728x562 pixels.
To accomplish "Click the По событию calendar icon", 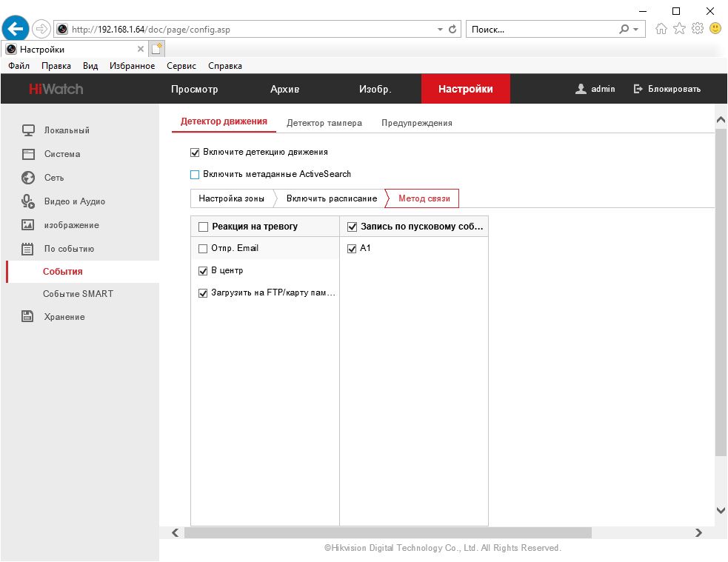I will 28,249.
